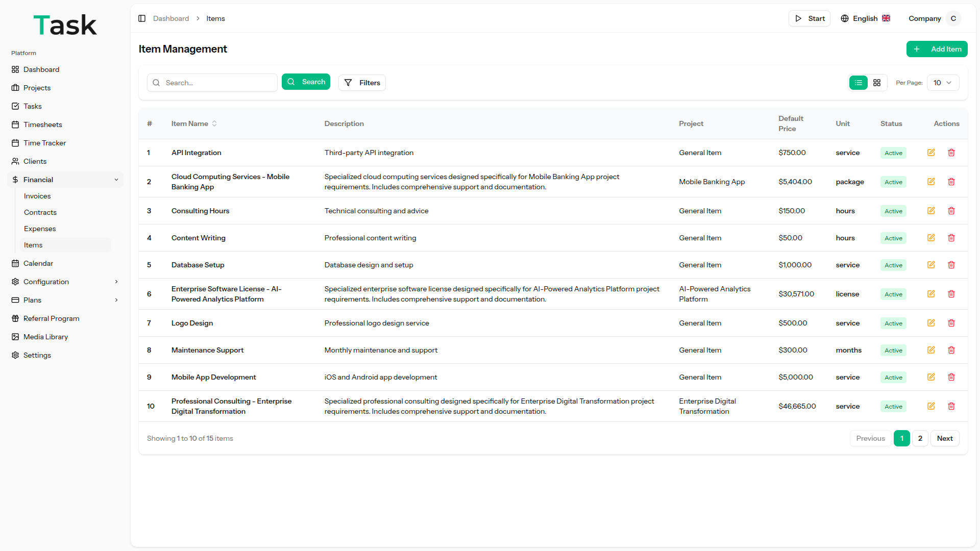The width and height of the screenshot is (980, 551).
Task: Open the Per Page dropdown
Action: (x=942, y=83)
